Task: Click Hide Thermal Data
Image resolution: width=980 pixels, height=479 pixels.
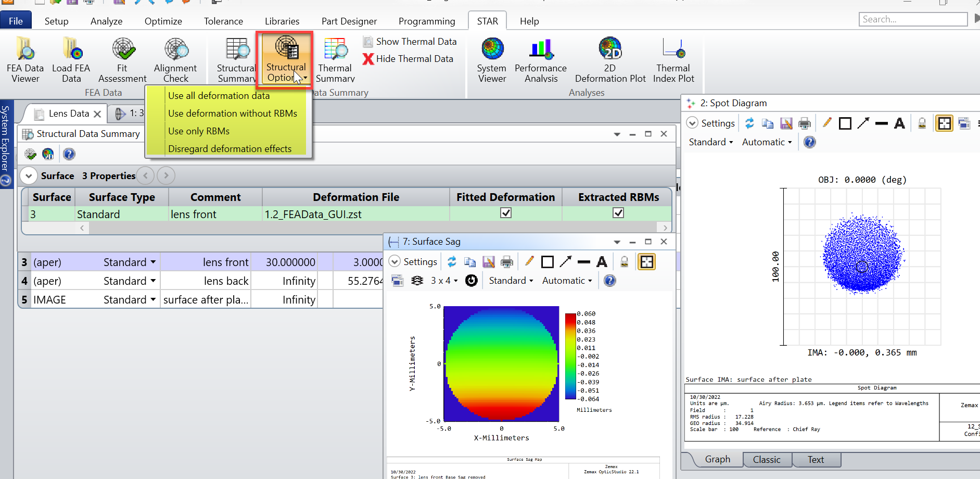Action: (408, 59)
